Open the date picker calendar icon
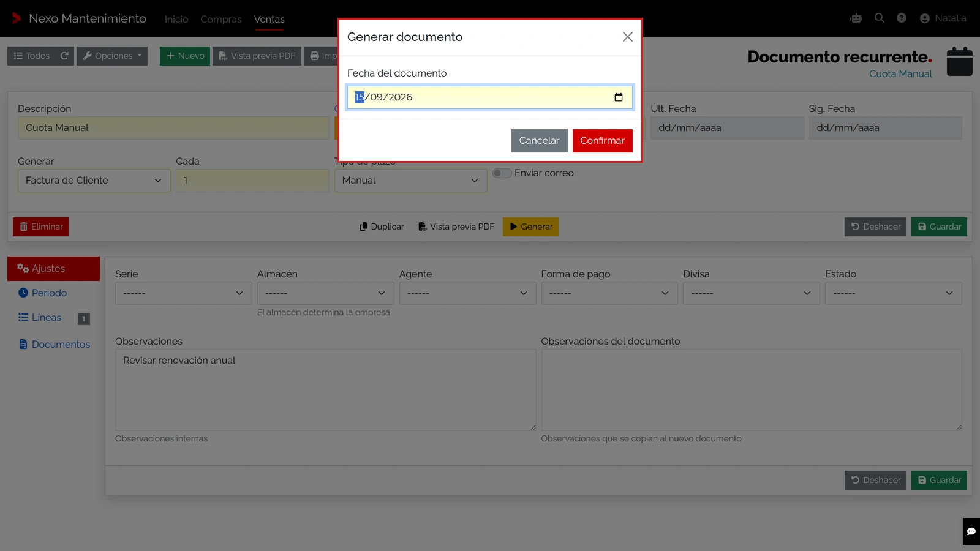The width and height of the screenshot is (980, 551). [619, 97]
